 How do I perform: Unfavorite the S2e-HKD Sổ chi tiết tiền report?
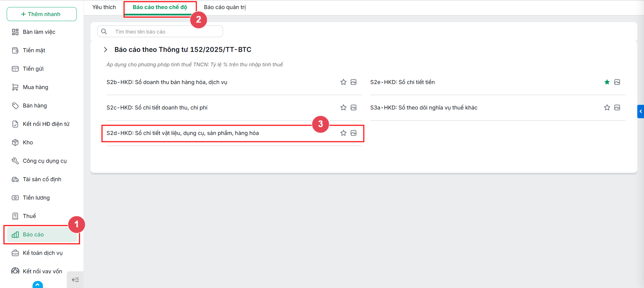[607, 82]
